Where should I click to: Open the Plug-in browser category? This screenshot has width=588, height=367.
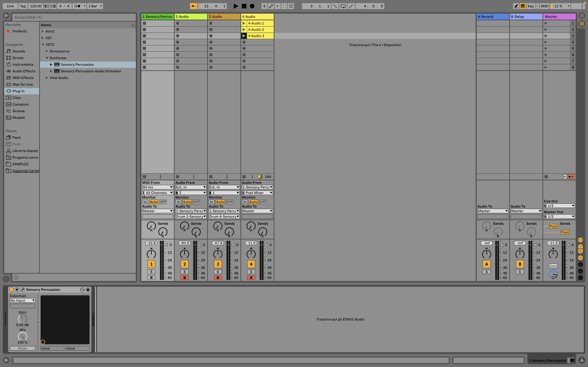click(x=19, y=91)
